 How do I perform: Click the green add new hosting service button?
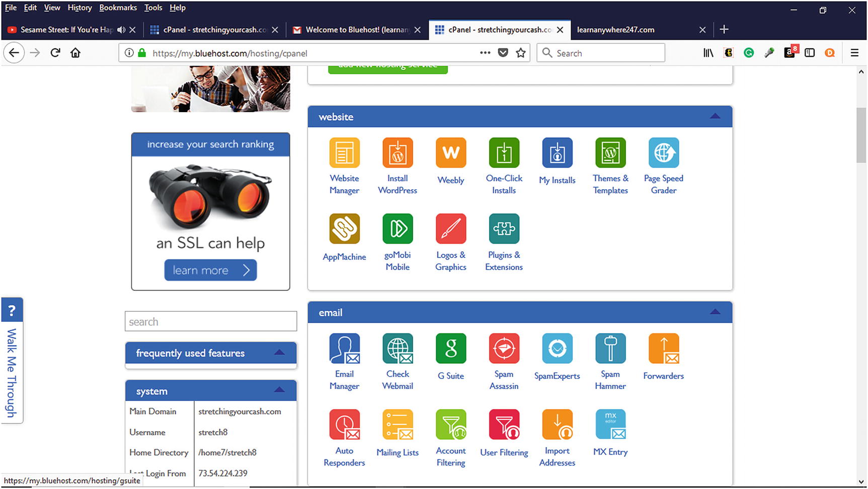pos(387,69)
